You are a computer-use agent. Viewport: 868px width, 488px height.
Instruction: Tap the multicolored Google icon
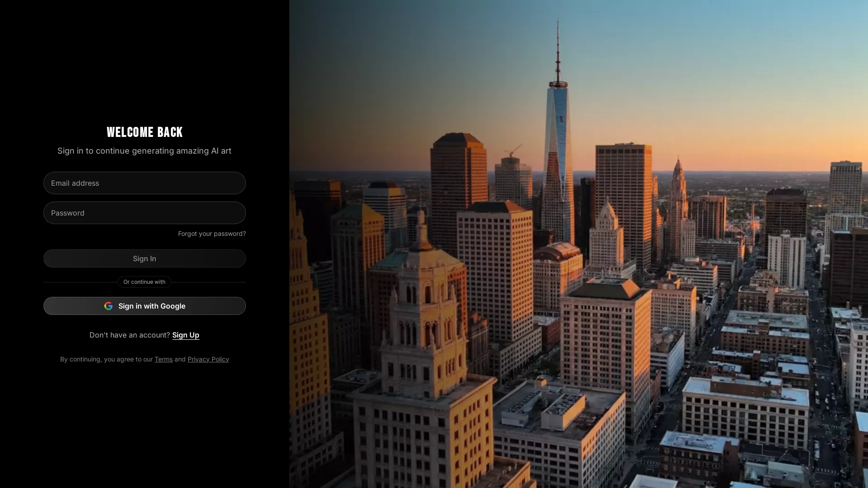pos(109,306)
